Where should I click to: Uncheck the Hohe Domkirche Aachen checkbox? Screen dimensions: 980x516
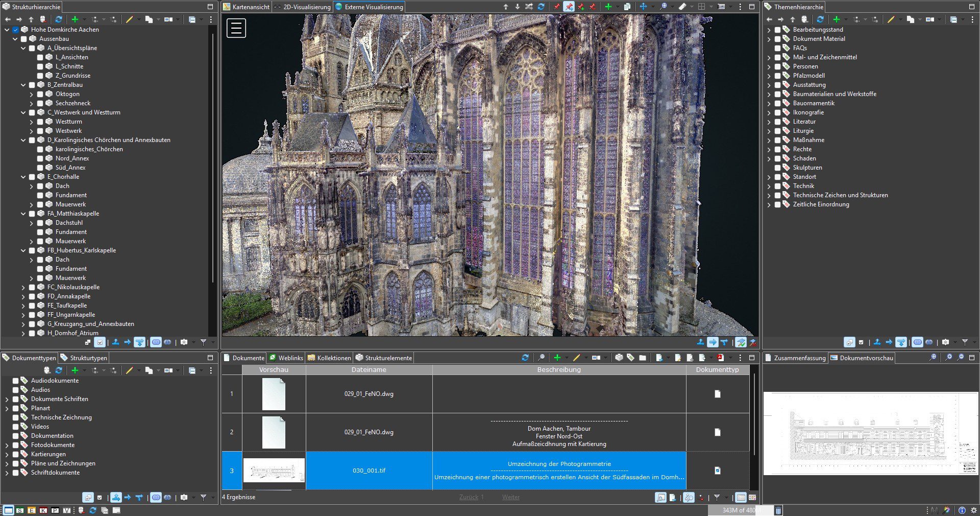[15, 30]
